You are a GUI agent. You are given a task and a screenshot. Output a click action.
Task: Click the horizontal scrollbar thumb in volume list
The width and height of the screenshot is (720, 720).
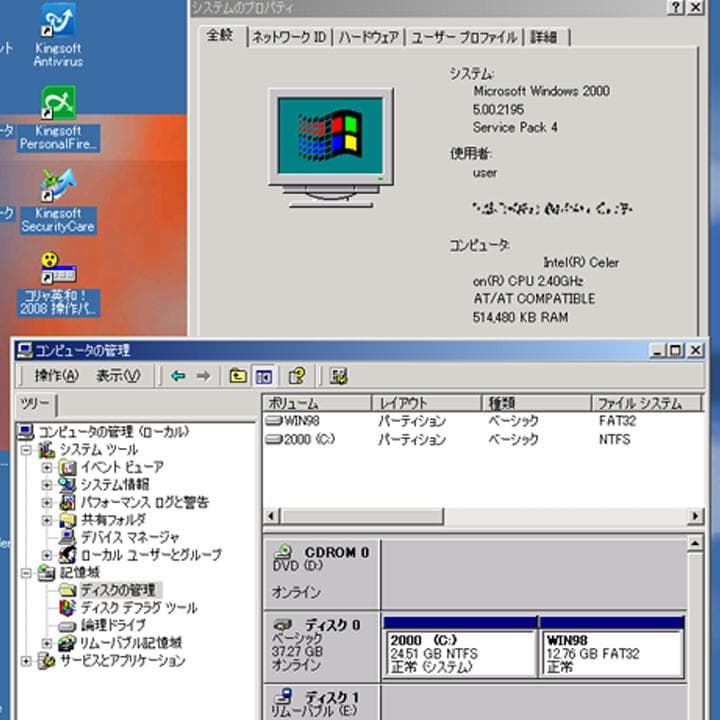coord(361,516)
